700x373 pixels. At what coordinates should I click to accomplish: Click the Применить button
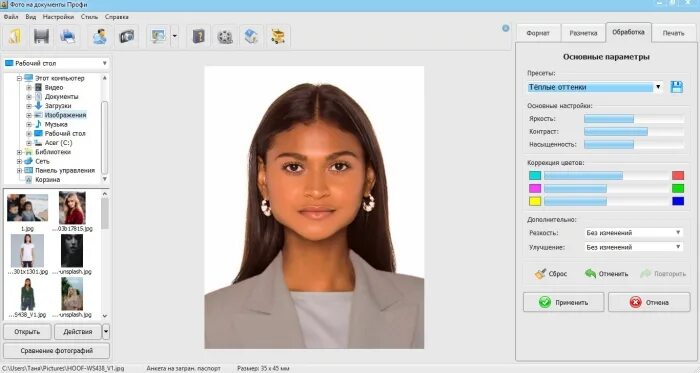click(563, 302)
